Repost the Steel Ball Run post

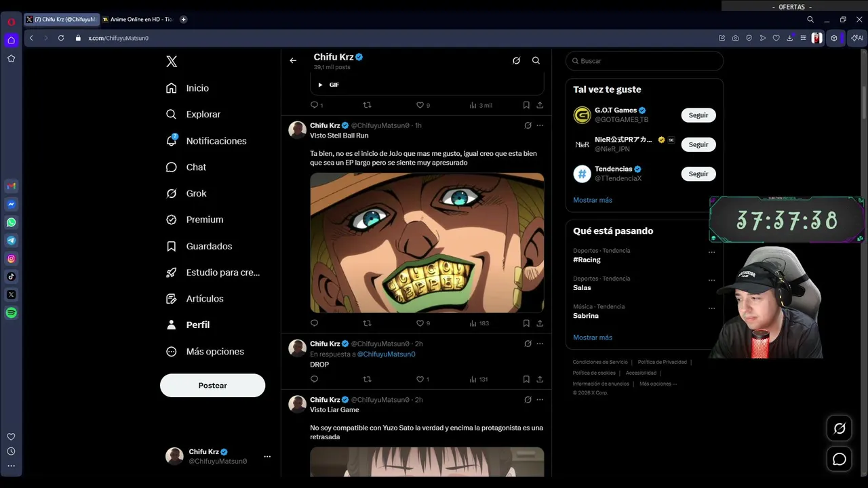[367, 323]
